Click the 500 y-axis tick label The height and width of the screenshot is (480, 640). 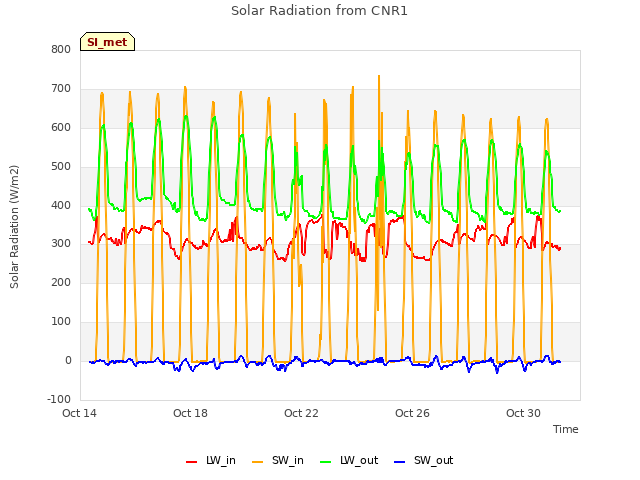(x=61, y=166)
